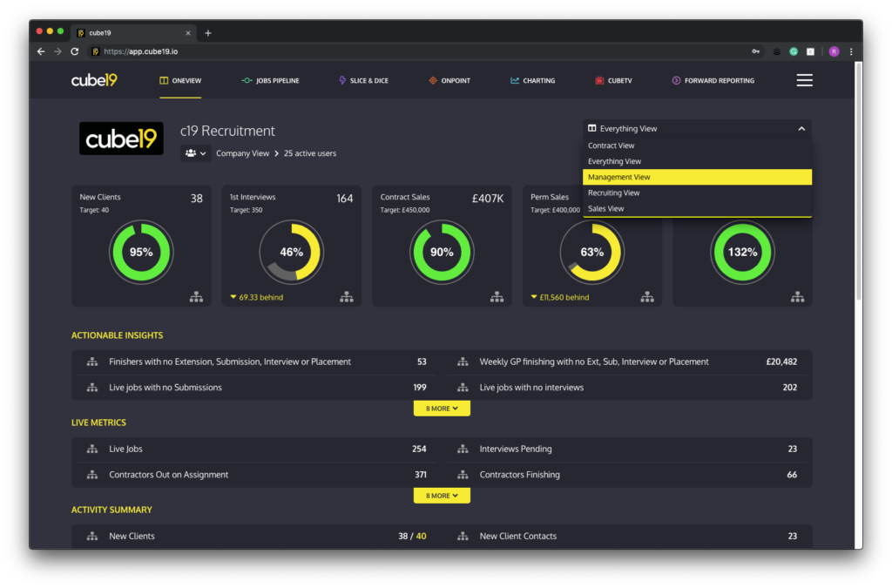892x588 pixels.
Task: Click the cube19 company logo thumbnail
Action: (121, 139)
